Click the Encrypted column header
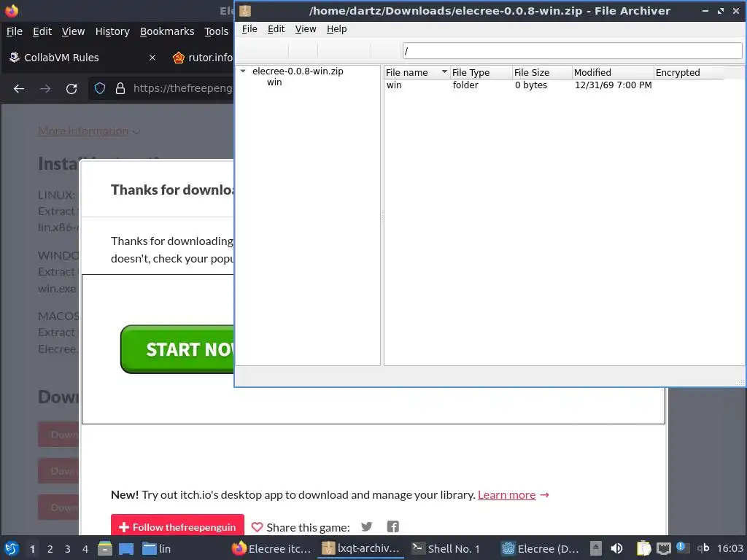This screenshot has width=747, height=560. click(689, 72)
